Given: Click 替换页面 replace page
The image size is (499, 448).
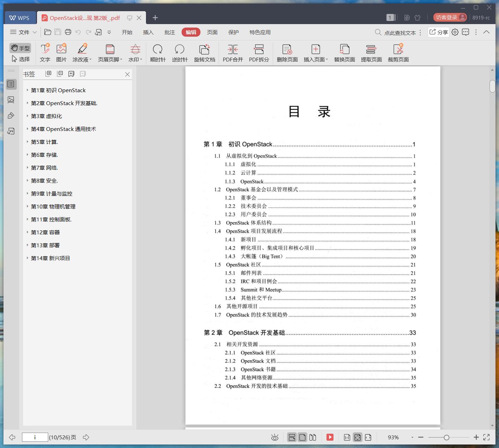Looking at the screenshot, I should click(345, 53).
